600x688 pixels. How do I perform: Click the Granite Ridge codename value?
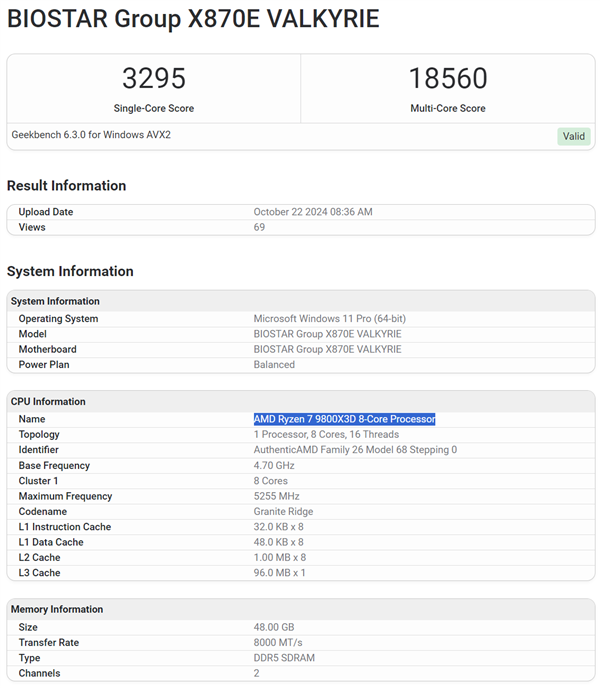pyautogui.click(x=283, y=512)
